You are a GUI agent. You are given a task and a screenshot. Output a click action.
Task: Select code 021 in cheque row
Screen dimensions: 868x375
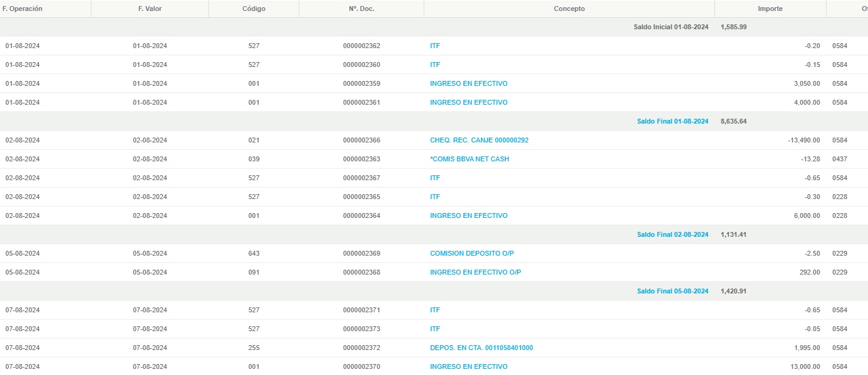tap(254, 140)
